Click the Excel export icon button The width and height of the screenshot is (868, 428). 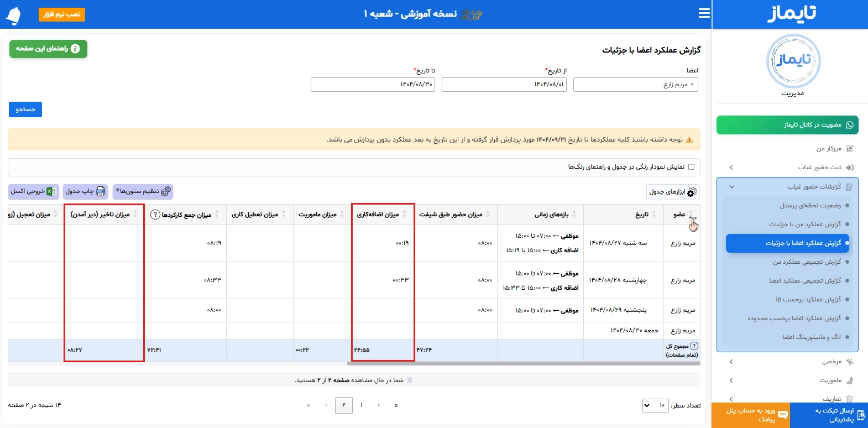[x=50, y=191]
